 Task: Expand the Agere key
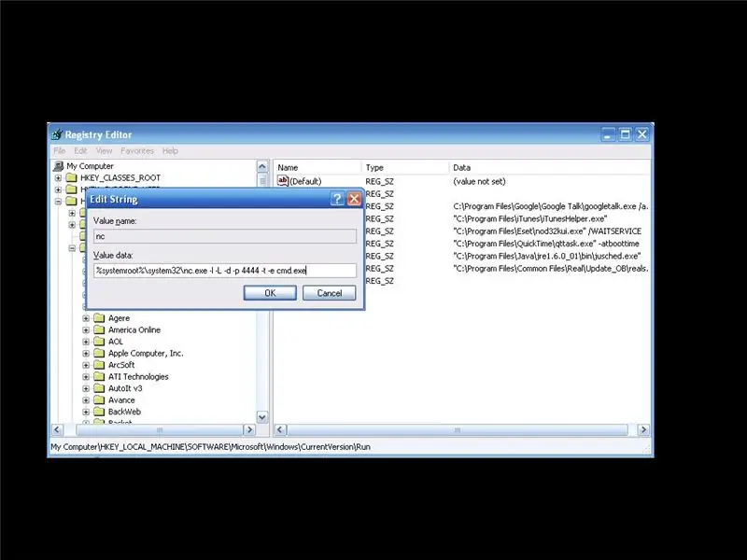click(86, 318)
